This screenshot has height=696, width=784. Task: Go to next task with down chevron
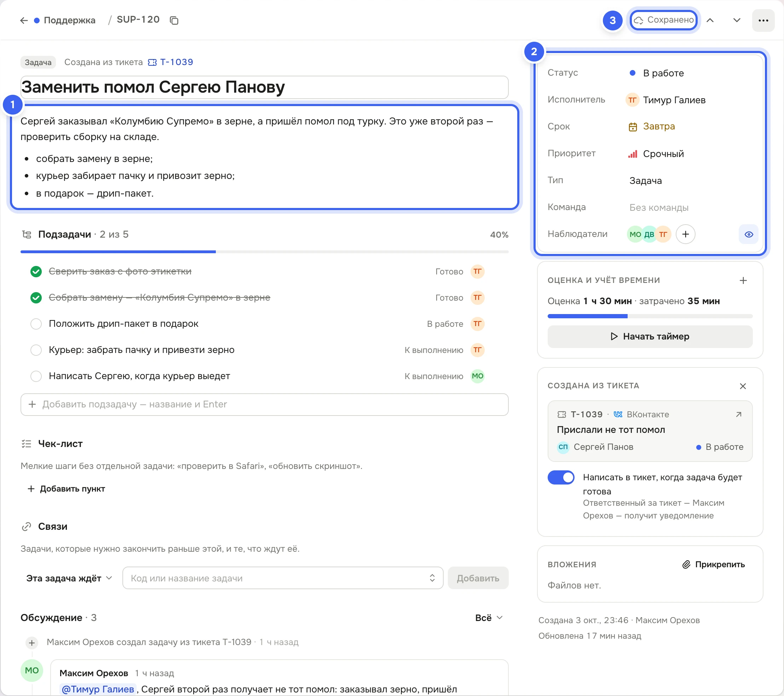[x=737, y=20]
